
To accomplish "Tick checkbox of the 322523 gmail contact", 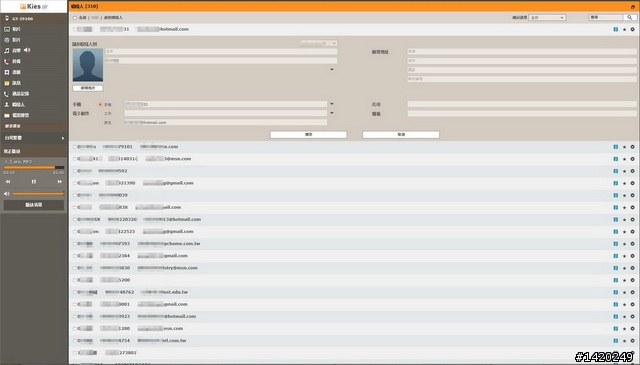I will tap(75, 231).
